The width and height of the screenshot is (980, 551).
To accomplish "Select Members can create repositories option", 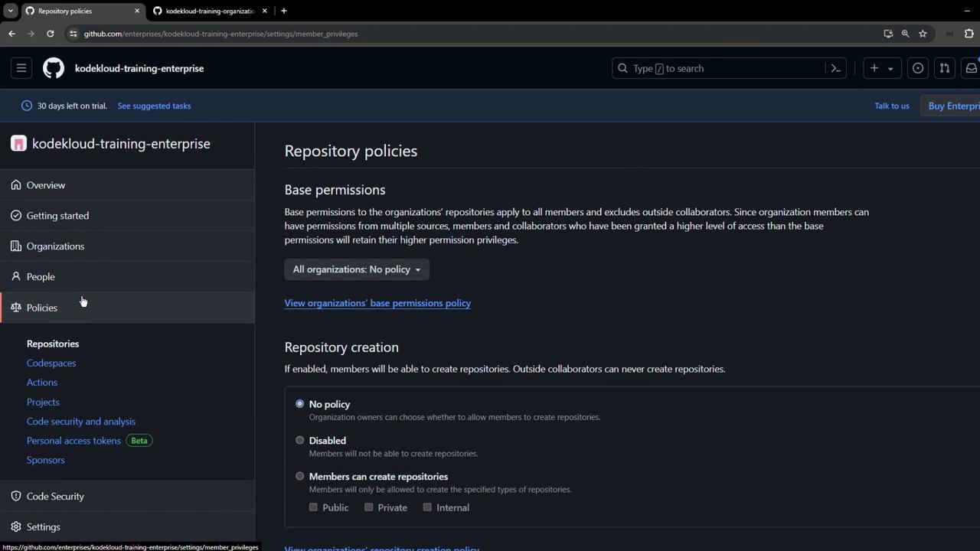I will 300,476.
